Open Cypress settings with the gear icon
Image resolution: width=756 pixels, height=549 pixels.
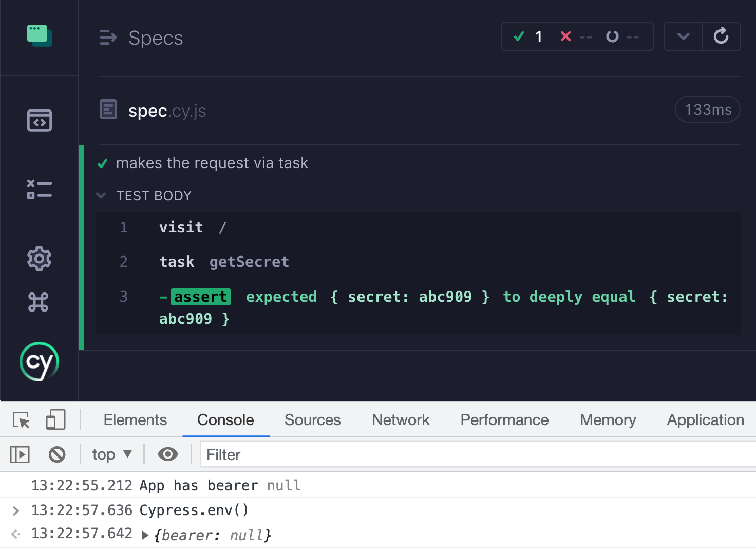pos(39,259)
